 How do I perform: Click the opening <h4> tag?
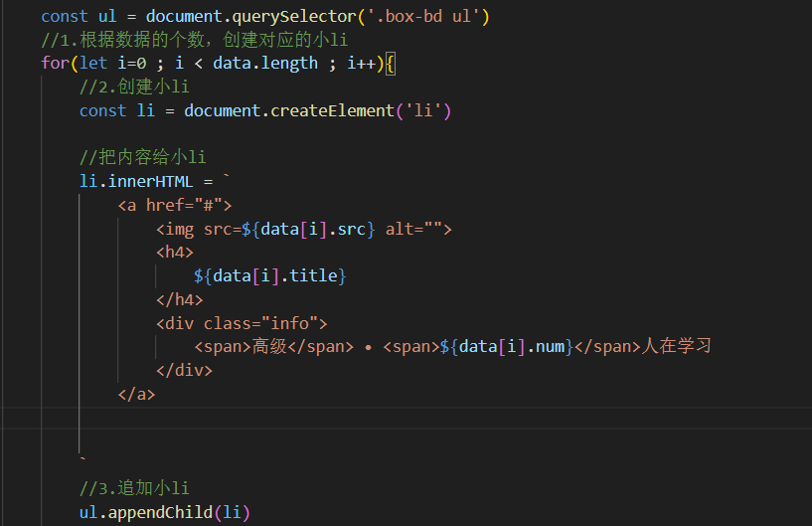[175, 253]
